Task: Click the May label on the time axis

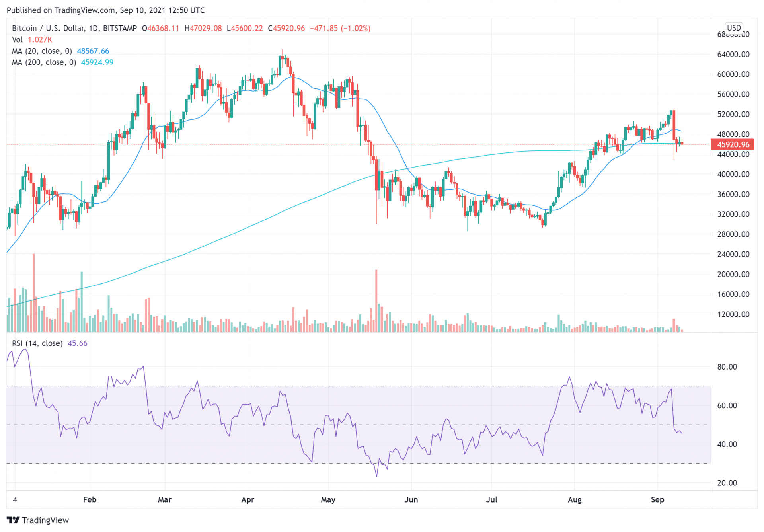Action: point(328,499)
